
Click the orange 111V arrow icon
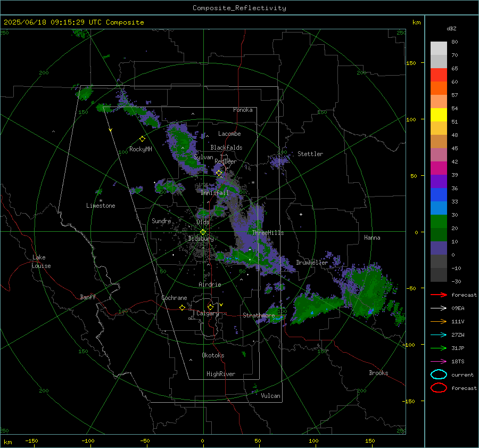pyautogui.click(x=439, y=321)
